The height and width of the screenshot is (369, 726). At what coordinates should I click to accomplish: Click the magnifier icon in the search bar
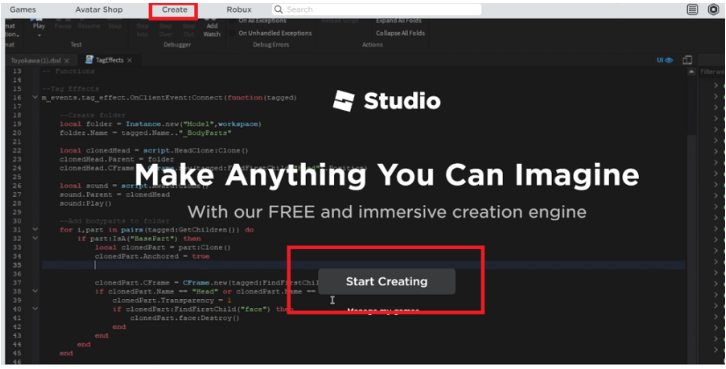coord(278,9)
